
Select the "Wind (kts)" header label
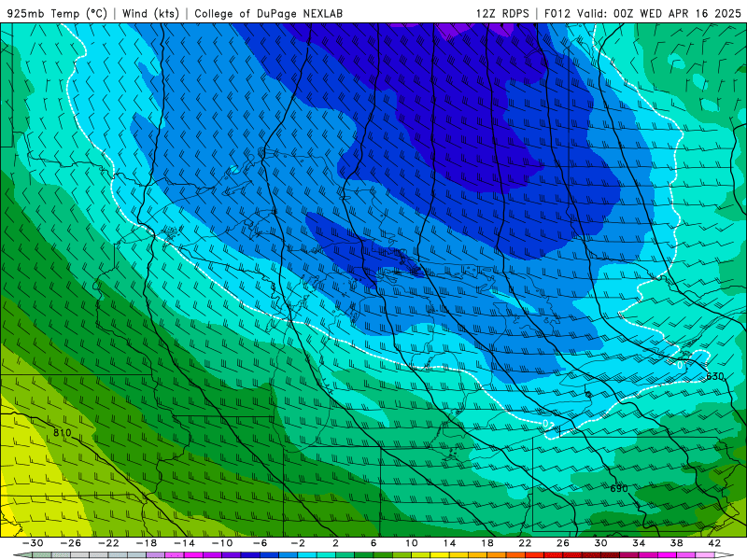[150, 13]
